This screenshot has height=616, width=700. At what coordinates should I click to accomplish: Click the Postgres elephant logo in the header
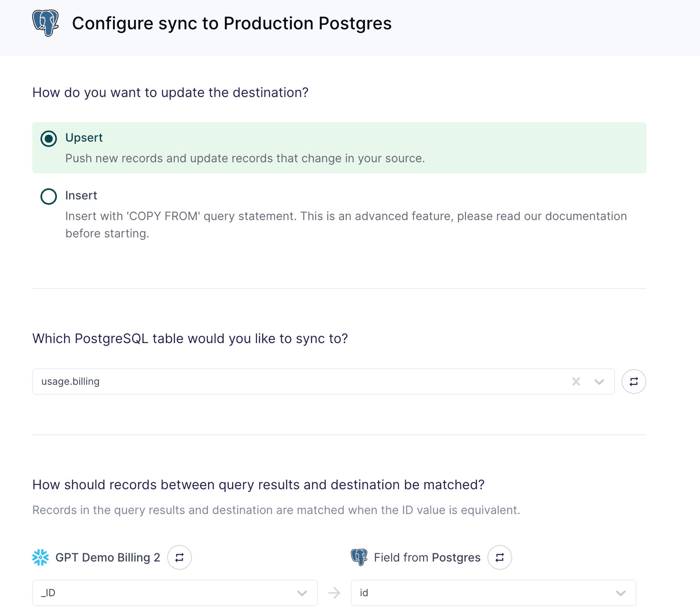(x=45, y=23)
